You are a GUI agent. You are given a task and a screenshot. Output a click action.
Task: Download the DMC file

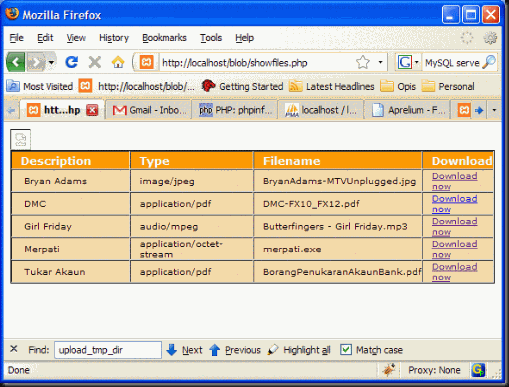tap(454, 204)
